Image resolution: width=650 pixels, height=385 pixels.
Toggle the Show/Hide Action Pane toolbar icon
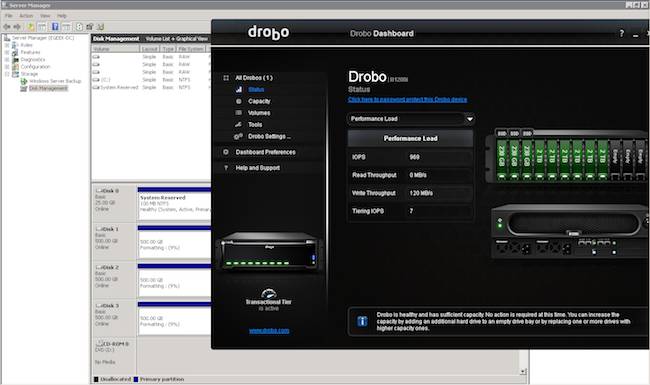coord(66,27)
